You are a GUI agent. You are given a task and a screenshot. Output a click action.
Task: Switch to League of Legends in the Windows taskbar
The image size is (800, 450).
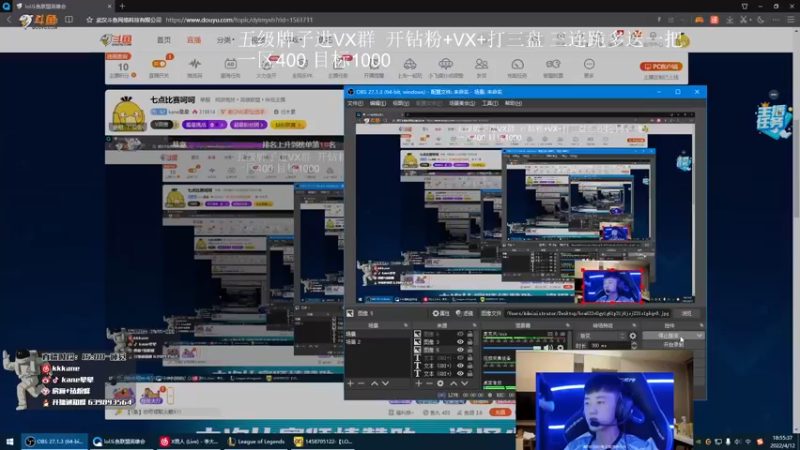[256, 441]
